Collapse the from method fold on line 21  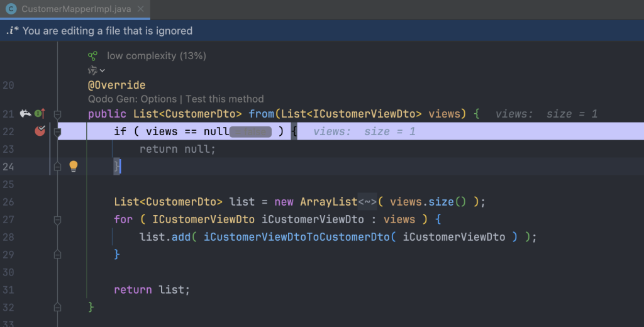tap(57, 114)
